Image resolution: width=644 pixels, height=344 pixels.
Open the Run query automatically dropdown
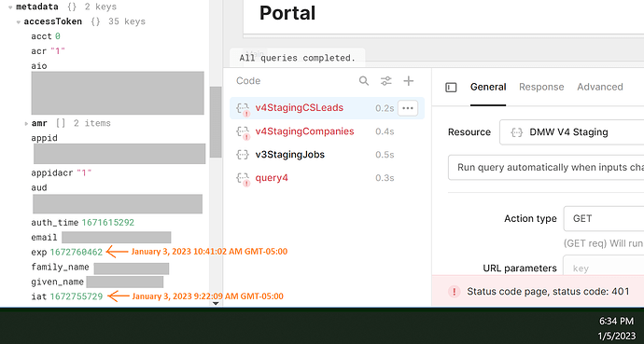point(546,167)
